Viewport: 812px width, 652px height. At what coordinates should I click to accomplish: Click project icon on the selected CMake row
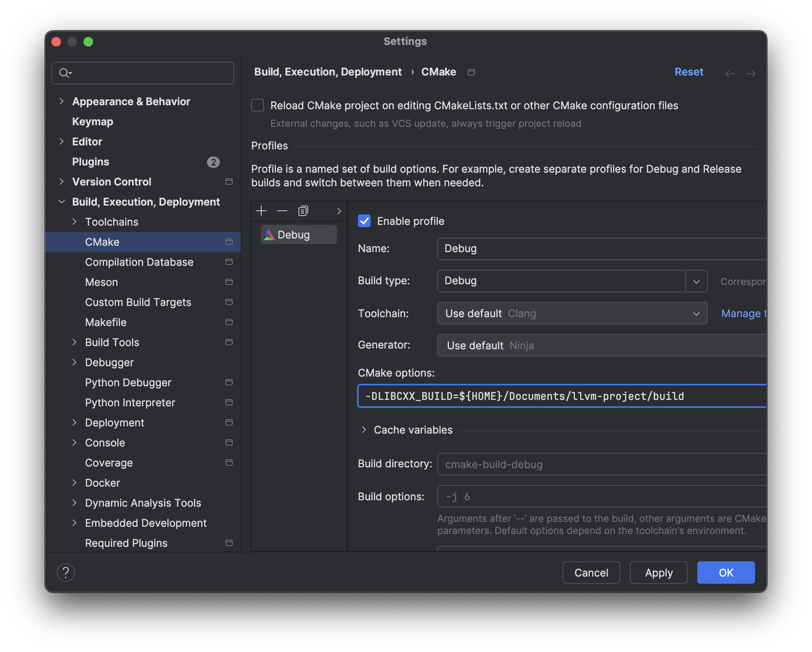click(x=229, y=242)
